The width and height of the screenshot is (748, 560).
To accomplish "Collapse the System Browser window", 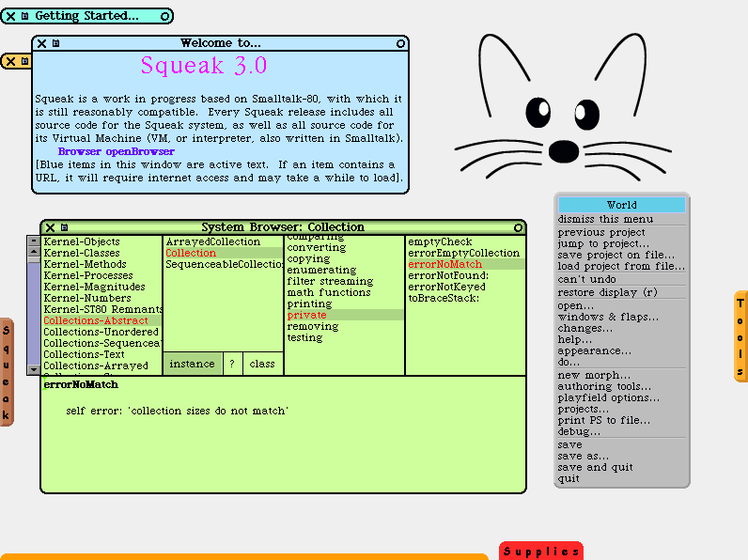I will [x=518, y=227].
